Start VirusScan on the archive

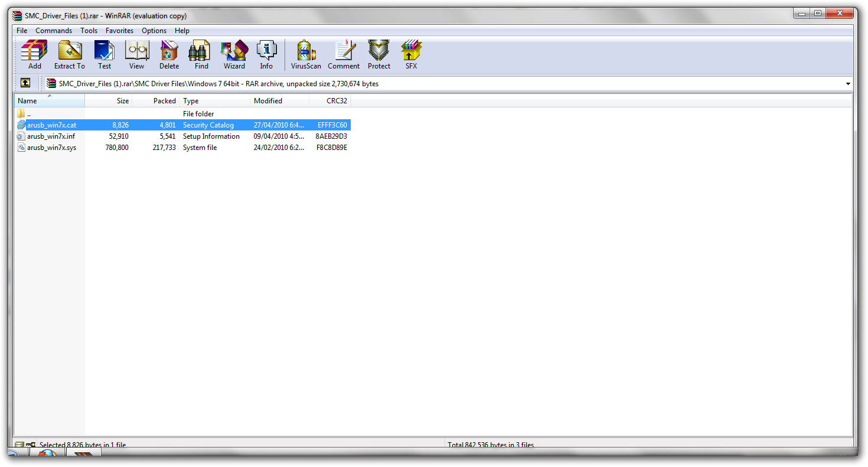tap(306, 55)
